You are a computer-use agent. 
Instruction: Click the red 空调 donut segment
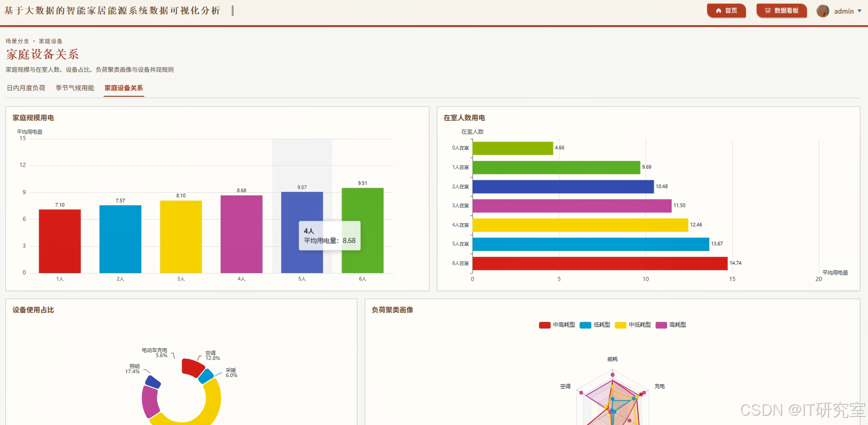193,367
